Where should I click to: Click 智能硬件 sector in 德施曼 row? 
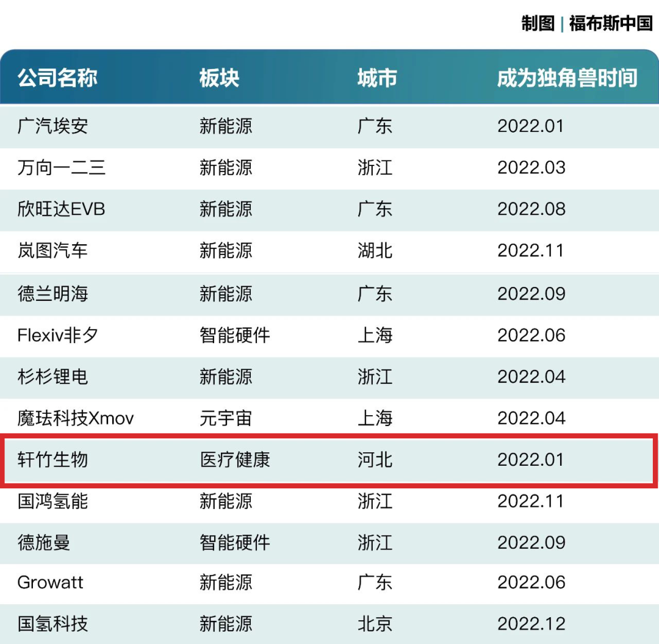click(x=234, y=542)
